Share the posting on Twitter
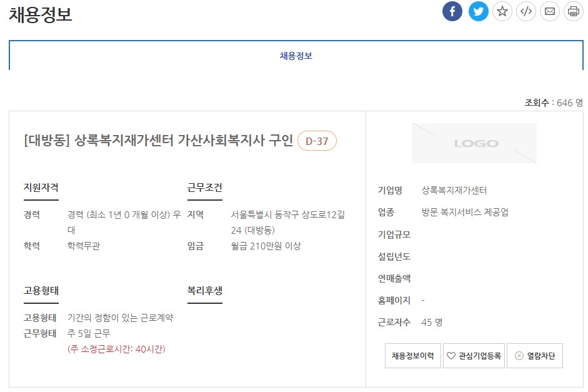This screenshot has width=588, height=392. (x=479, y=11)
